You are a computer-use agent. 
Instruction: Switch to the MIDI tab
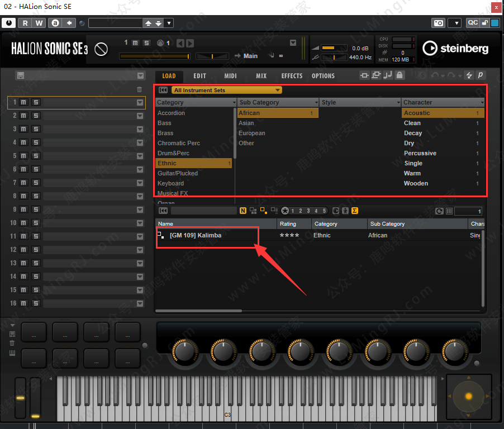pos(230,76)
